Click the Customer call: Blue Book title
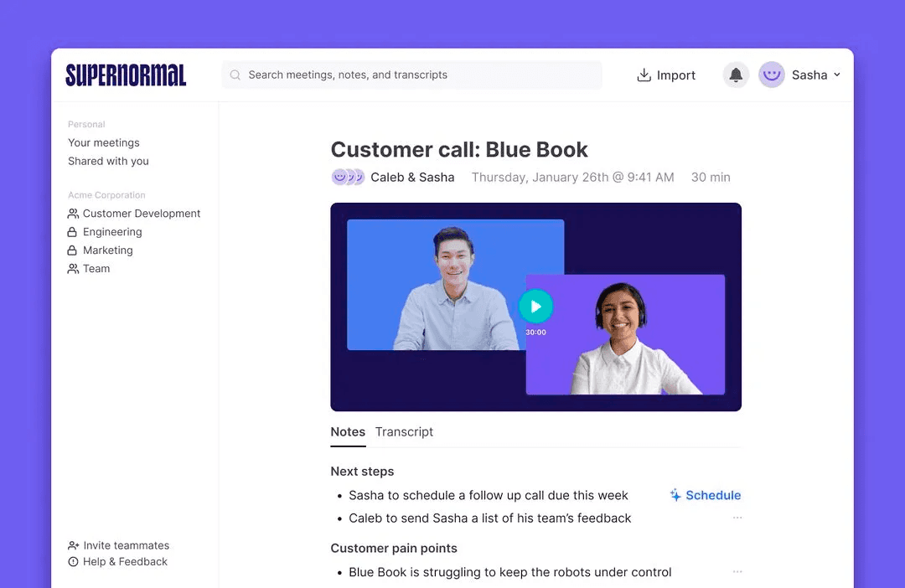This screenshot has width=905, height=588. tap(459, 149)
